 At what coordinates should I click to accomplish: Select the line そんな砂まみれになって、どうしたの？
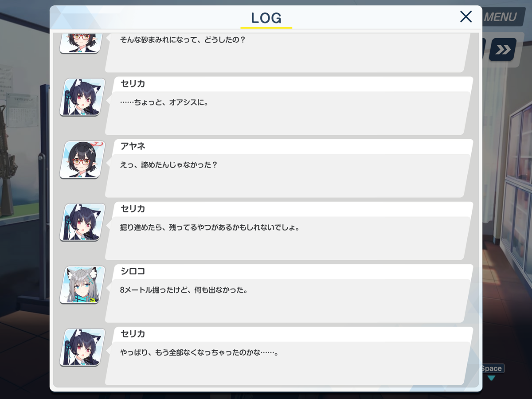(x=183, y=39)
